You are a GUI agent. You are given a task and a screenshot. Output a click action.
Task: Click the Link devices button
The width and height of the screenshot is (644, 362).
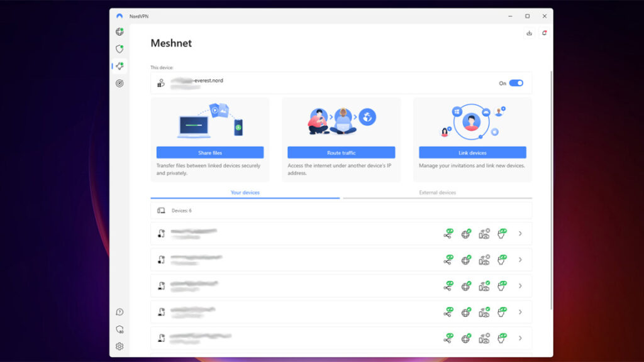coord(472,153)
